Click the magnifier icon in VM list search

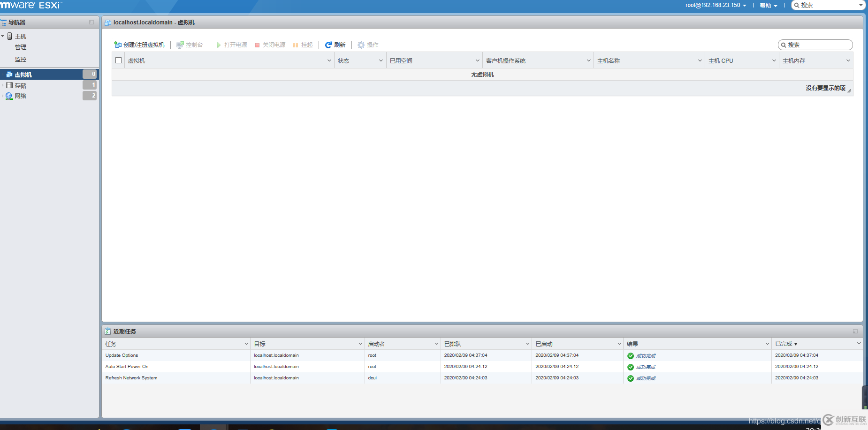click(x=784, y=45)
